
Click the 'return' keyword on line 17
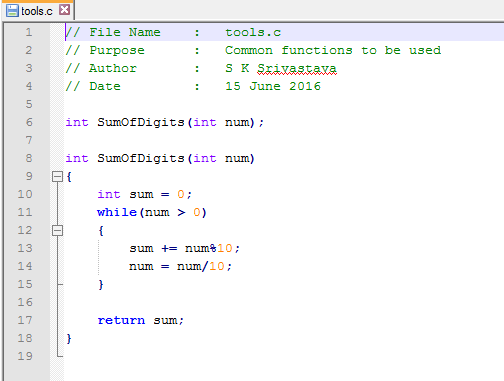pos(121,320)
